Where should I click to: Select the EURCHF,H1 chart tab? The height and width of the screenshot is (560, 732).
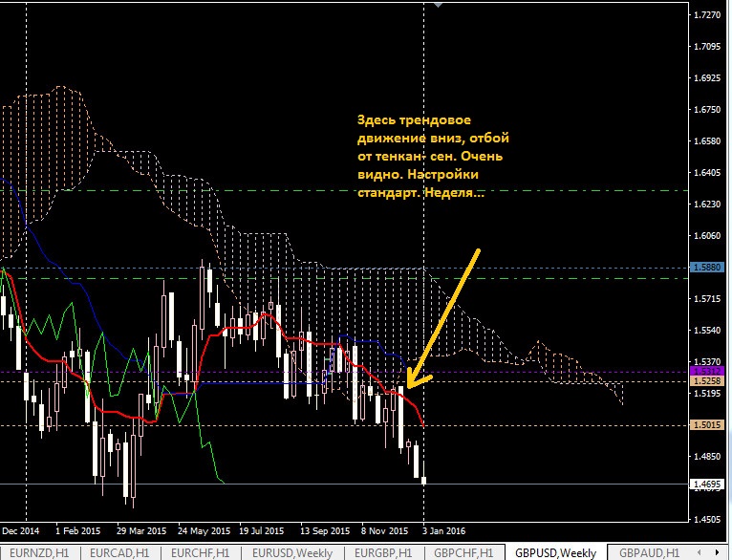click(200, 553)
